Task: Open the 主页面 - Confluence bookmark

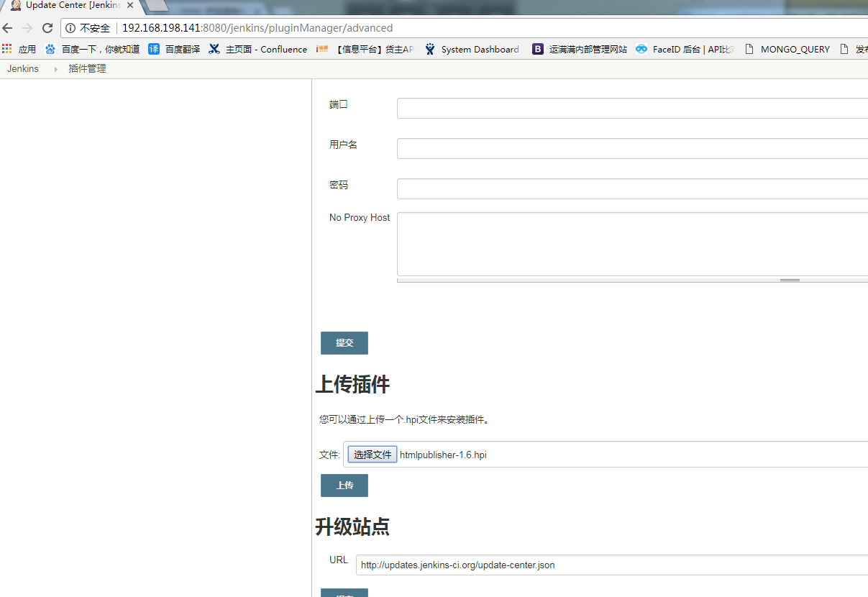Action: tap(258, 49)
